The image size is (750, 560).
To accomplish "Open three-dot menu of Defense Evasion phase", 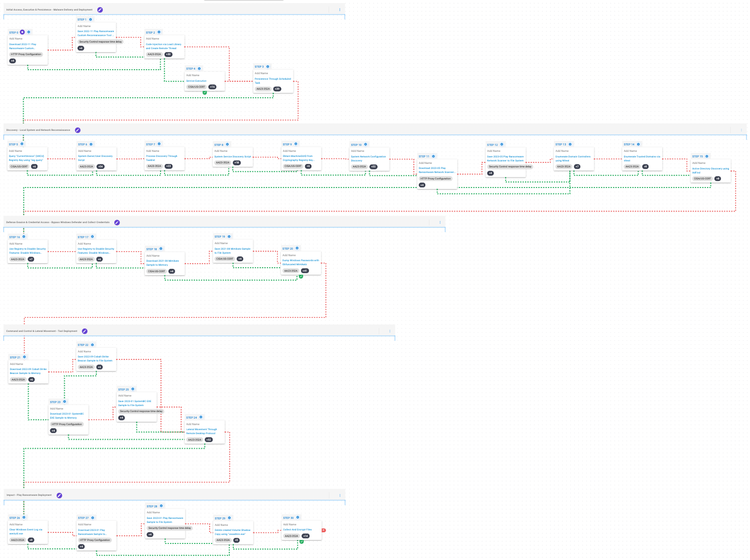I will tap(440, 222).
